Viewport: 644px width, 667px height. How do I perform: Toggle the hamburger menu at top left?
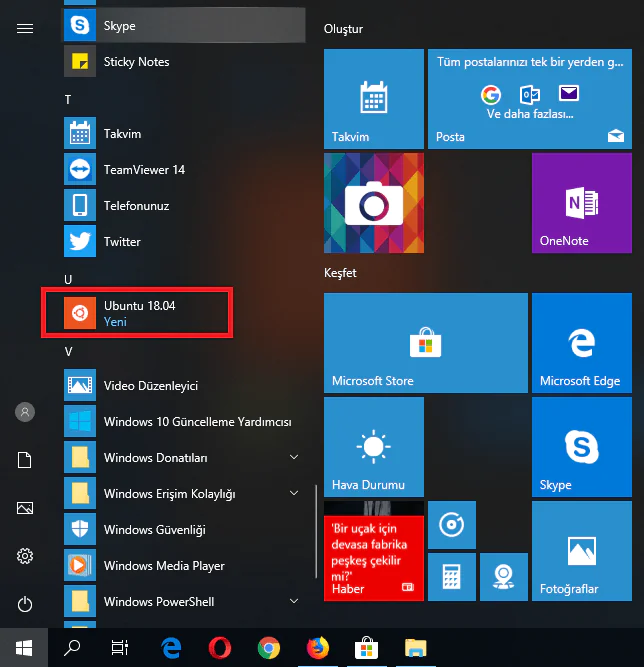[26, 28]
